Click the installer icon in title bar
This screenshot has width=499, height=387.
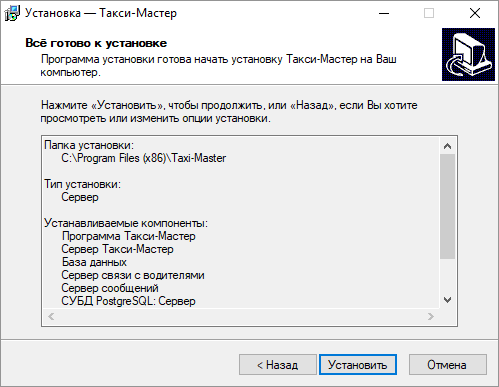12,13
